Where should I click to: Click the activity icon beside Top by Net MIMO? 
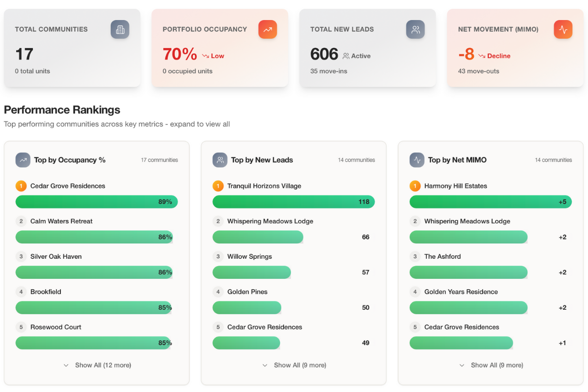tap(417, 160)
